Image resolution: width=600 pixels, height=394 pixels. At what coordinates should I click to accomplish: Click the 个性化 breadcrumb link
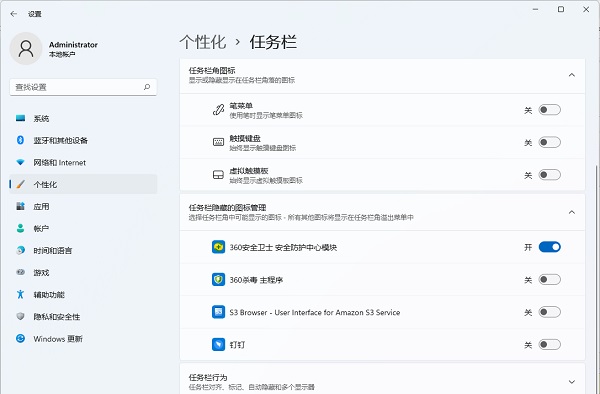pyautogui.click(x=203, y=42)
